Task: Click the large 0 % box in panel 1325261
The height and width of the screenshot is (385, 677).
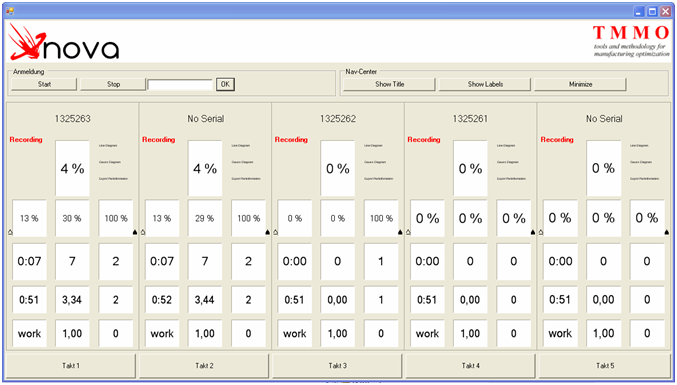Action: coord(470,168)
